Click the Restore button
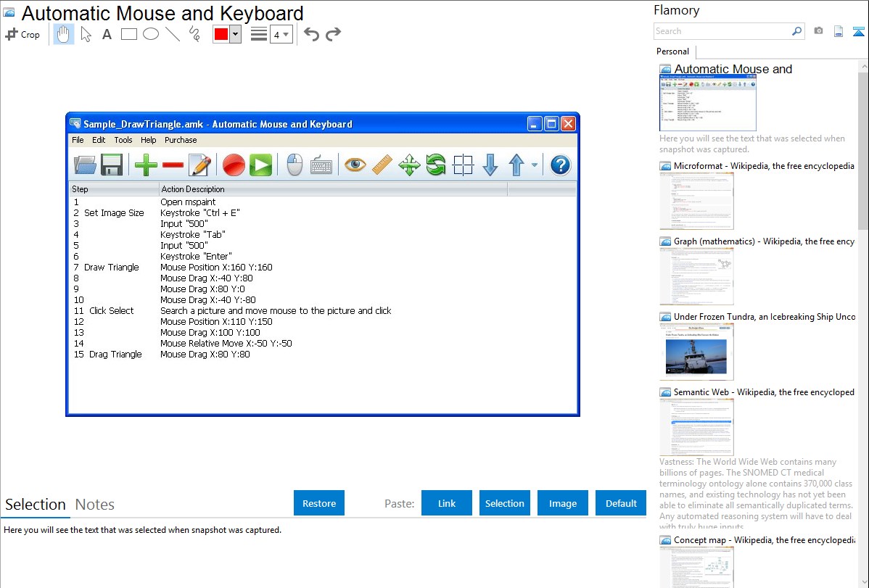This screenshot has width=869, height=588. 319,503
